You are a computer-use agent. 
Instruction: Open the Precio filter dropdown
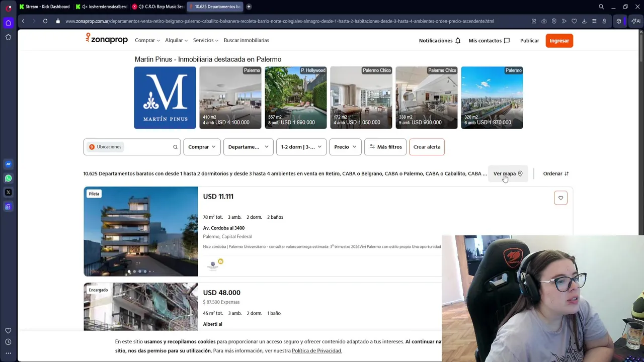point(345,147)
